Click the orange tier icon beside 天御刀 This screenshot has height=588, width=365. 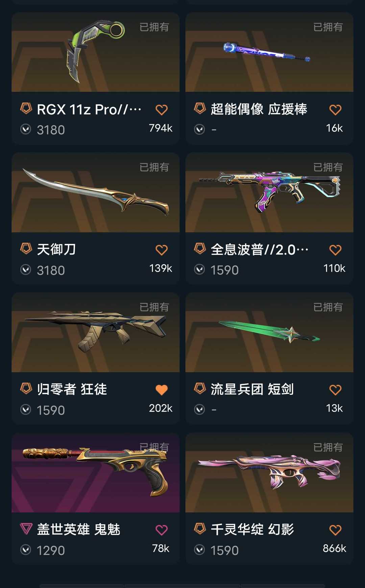click(26, 249)
